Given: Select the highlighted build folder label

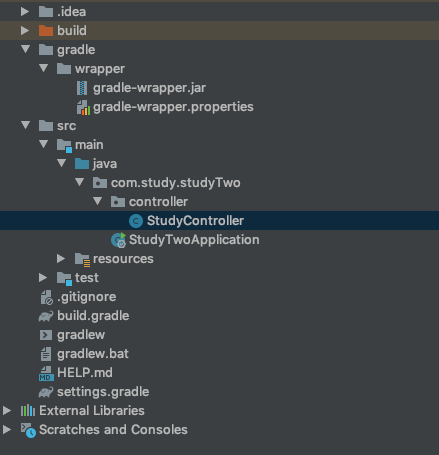Looking at the screenshot, I should pos(72,31).
